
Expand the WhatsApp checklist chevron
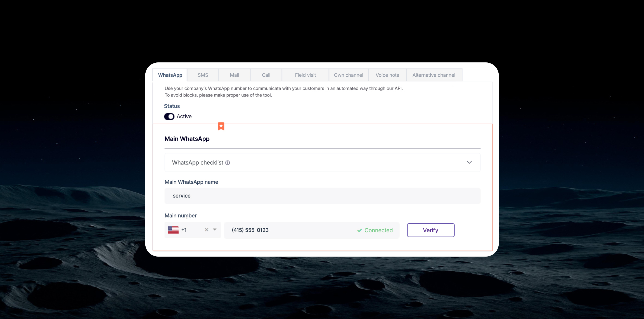469,162
